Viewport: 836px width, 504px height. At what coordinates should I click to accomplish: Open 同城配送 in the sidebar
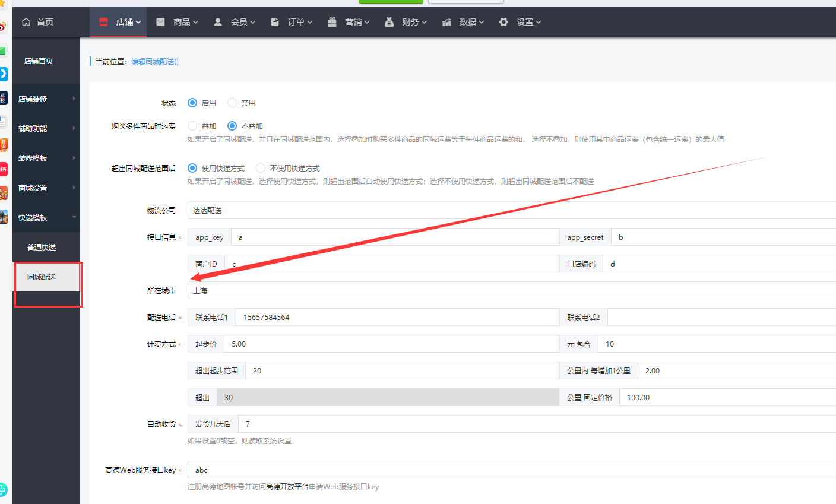pyautogui.click(x=42, y=277)
